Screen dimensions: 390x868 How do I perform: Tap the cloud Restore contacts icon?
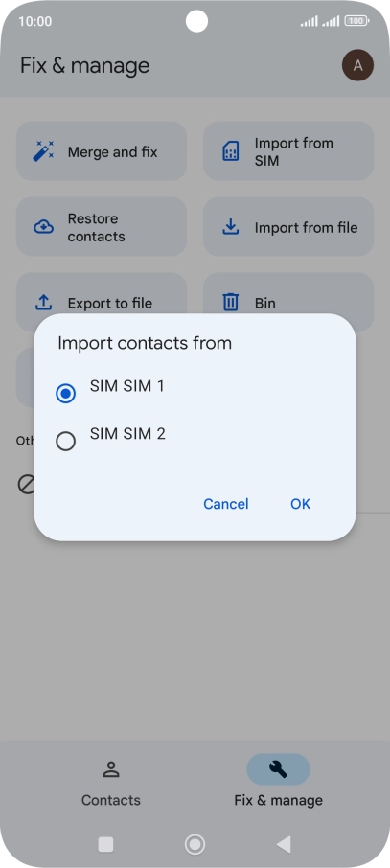point(43,227)
